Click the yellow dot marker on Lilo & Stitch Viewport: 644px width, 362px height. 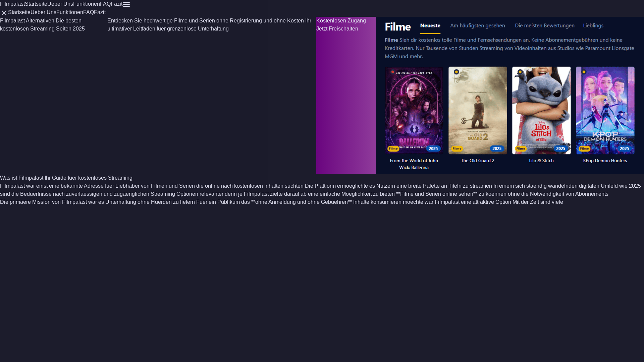coord(520,72)
